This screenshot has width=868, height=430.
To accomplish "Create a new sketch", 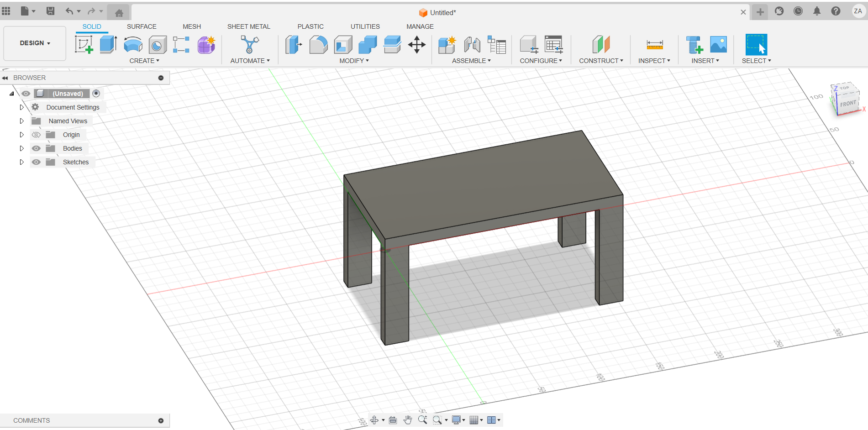I will [84, 45].
